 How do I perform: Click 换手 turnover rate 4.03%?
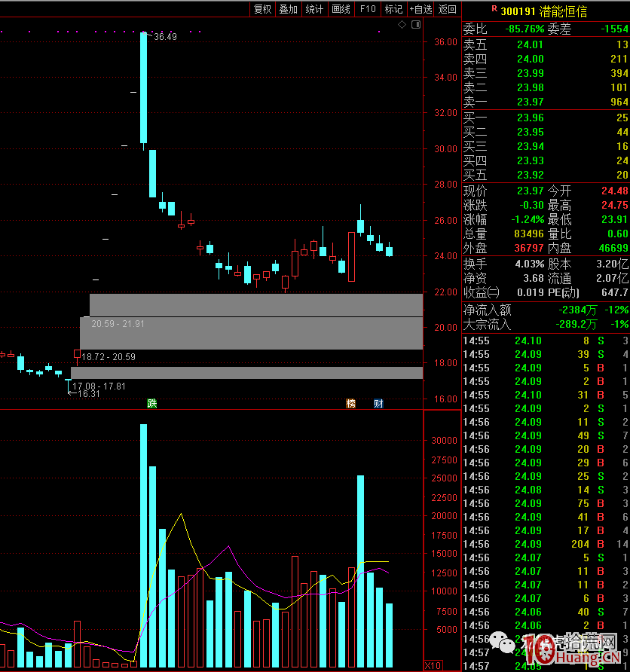click(x=530, y=264)
